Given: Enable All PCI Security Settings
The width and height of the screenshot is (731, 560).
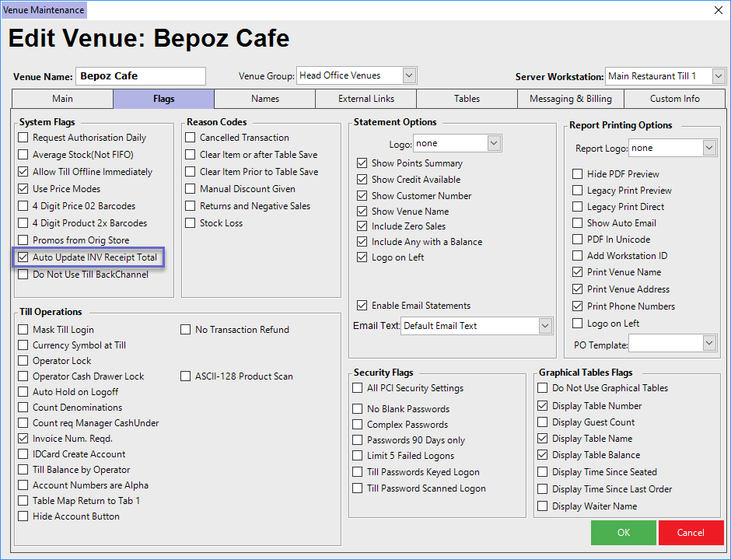Looking at the screenshot, I should point(358,388).
